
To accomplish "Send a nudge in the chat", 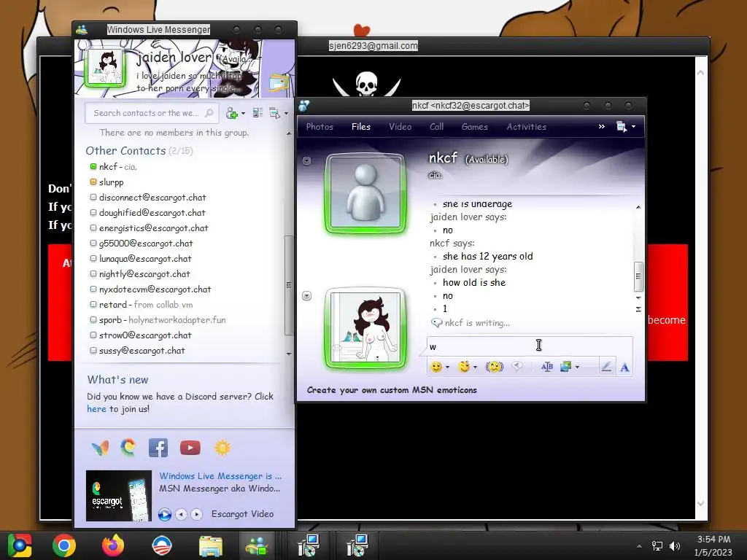I will click(x=495, y=367).
